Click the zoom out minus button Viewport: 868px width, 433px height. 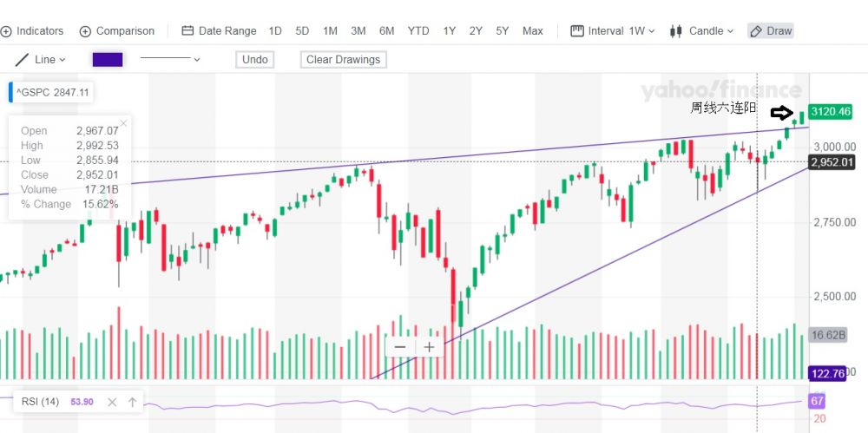(400, 347)
